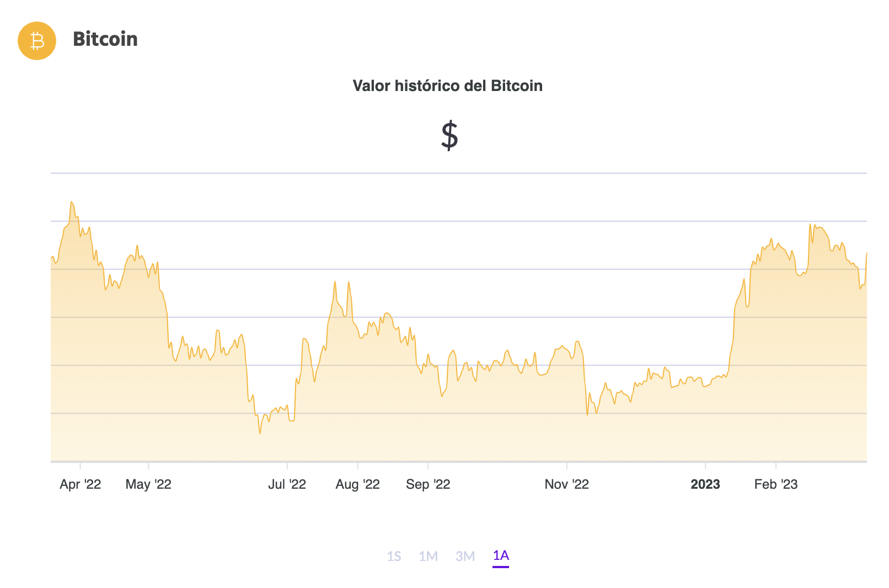Screen dimensions: 889x588
Task: Click the dollar sign symbol above the chart
Action: point(448,134)
